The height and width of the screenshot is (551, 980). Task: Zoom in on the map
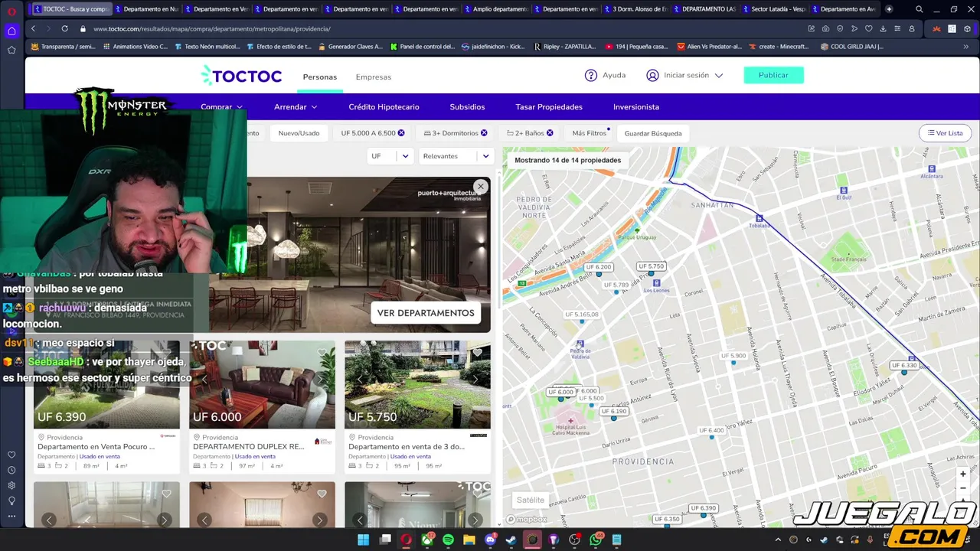pos(963,474)
